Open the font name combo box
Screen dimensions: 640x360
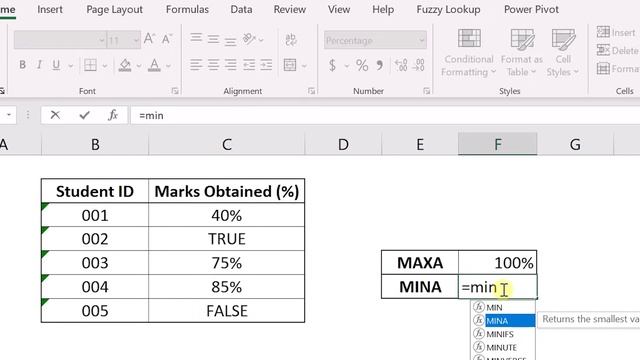60,40
